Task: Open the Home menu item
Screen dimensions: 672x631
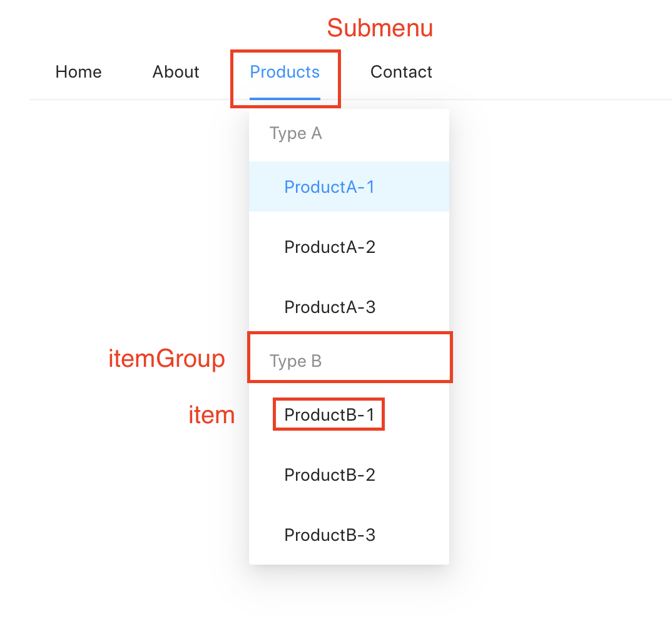Action: click(78, 72)
